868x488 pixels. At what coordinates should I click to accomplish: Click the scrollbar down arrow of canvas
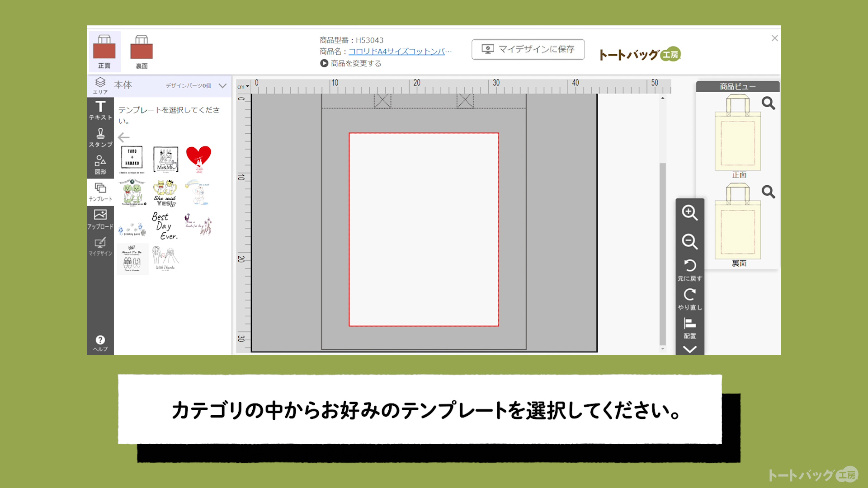click(663, 349)
